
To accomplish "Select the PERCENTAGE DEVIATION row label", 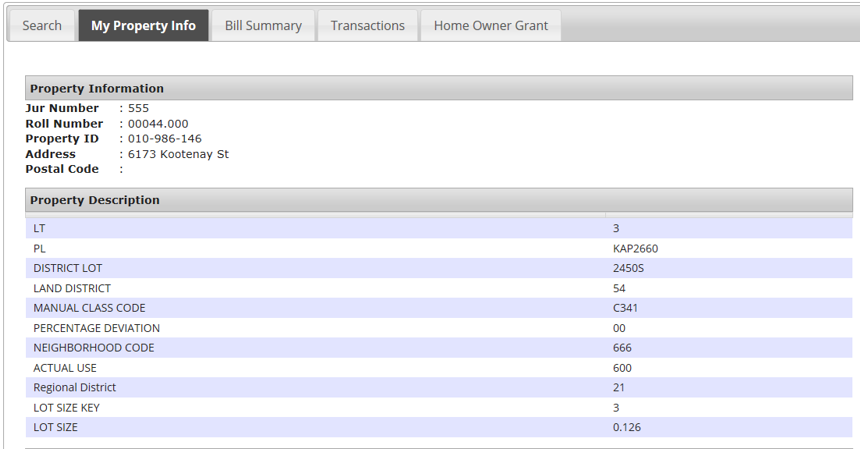I will [96, 328].
